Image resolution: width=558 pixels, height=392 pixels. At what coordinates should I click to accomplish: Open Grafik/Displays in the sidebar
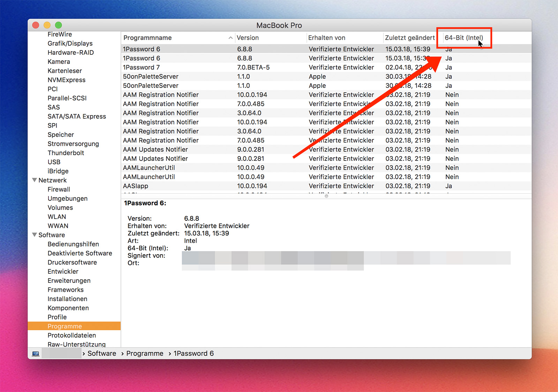(x=70, y=43)
